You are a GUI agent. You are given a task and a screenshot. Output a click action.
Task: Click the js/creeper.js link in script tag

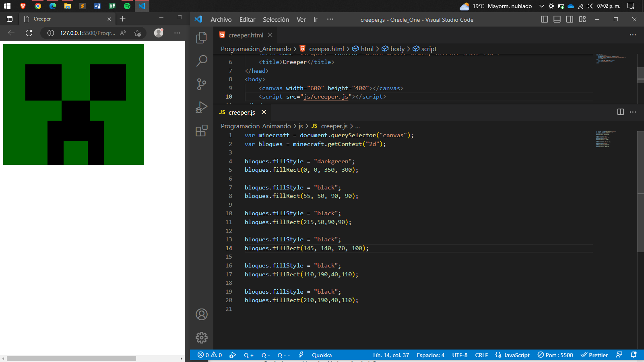click(326, 97)
